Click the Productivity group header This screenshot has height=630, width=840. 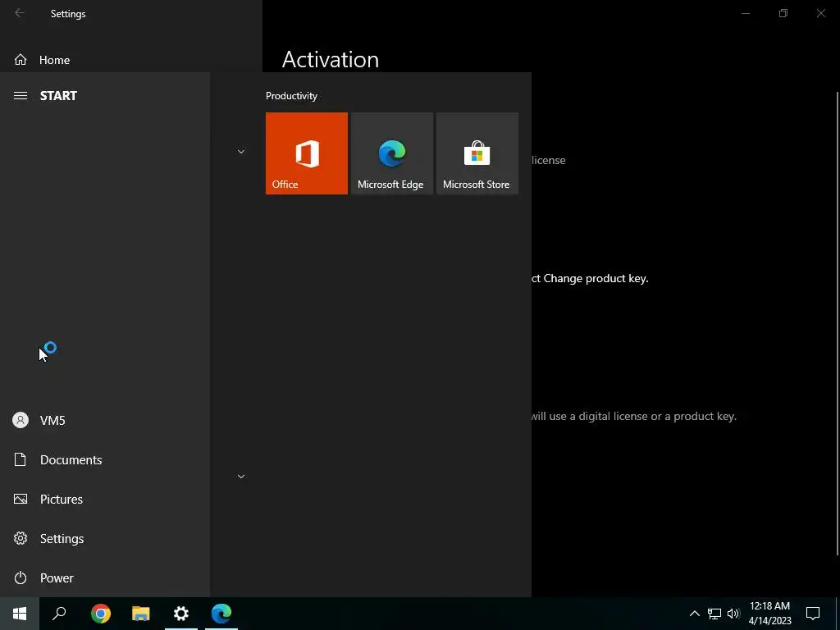pos(291,96)
